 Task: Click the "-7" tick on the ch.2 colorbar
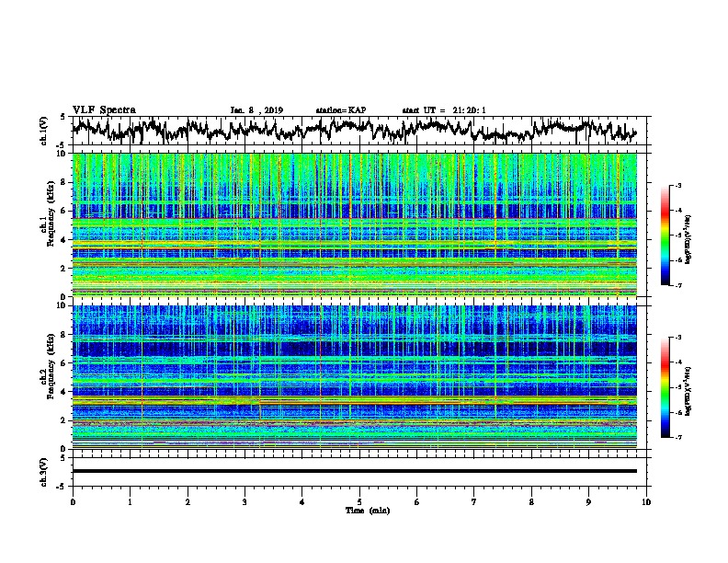point(678,437)
